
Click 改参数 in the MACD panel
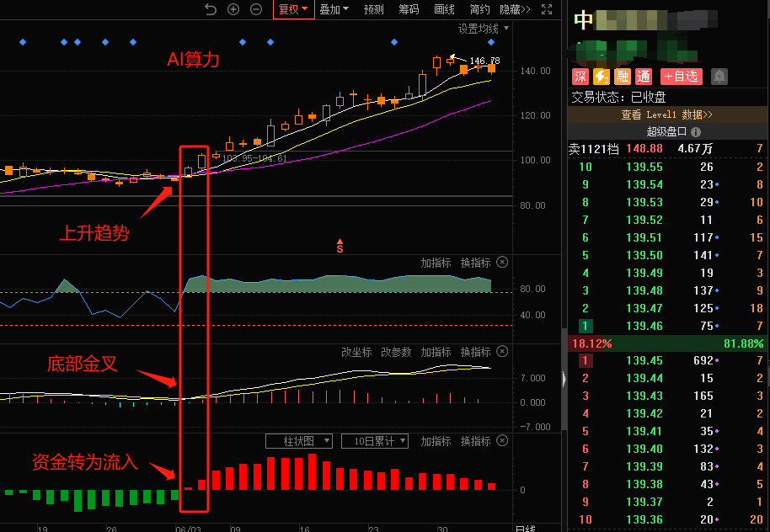(396, 353)
